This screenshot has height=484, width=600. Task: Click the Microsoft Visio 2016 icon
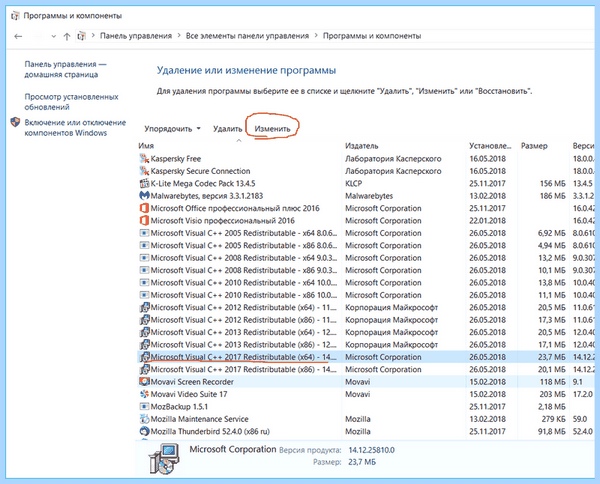(144, 220)
